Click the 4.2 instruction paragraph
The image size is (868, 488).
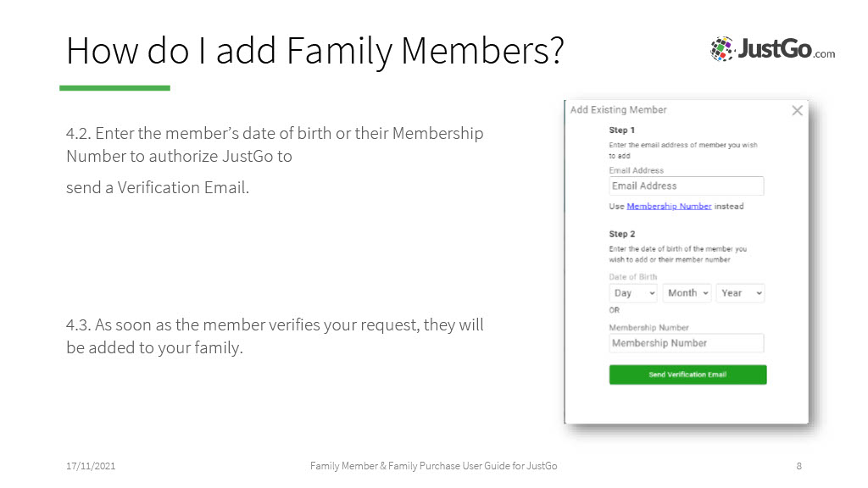click(x=275, y=160)
